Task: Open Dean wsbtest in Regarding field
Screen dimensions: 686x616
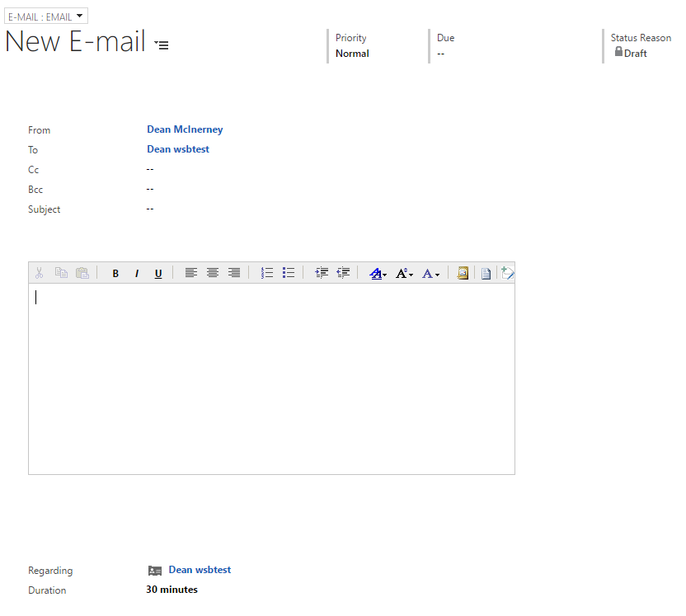Action: [x=200, y=570]
